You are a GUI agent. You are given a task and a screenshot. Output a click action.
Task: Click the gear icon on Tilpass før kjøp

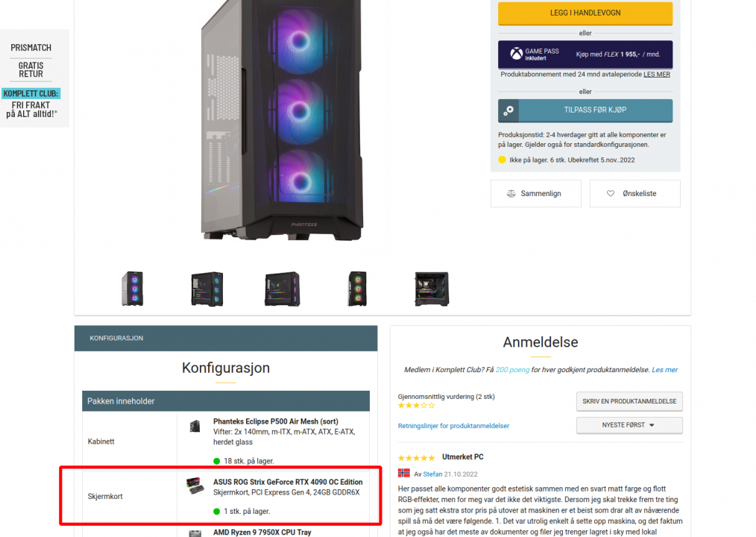point(508,110)
